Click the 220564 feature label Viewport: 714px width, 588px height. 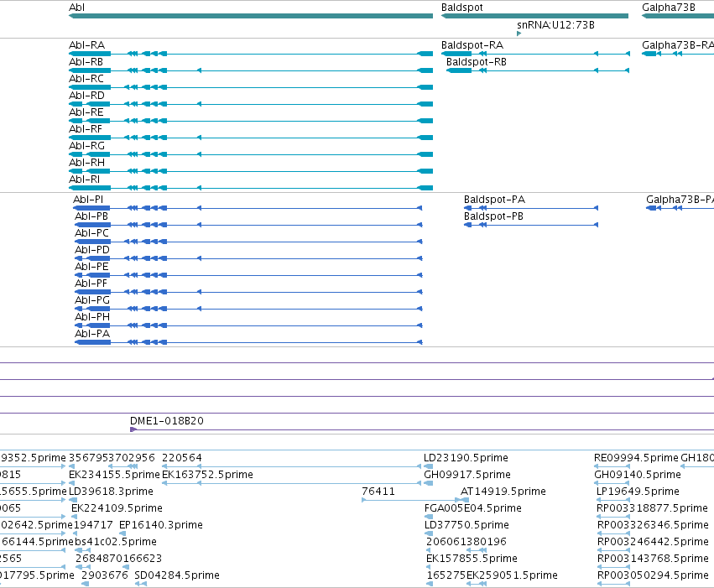tap(182, 458)
